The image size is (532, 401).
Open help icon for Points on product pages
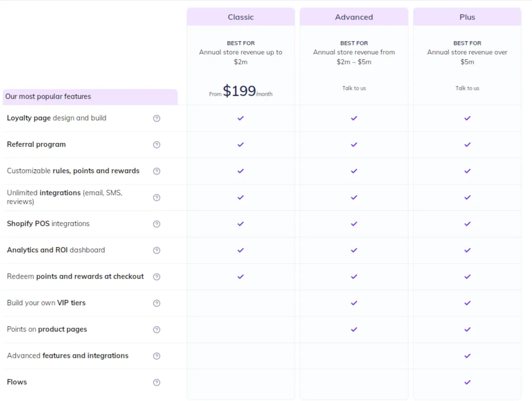click(x=156, y=330)
